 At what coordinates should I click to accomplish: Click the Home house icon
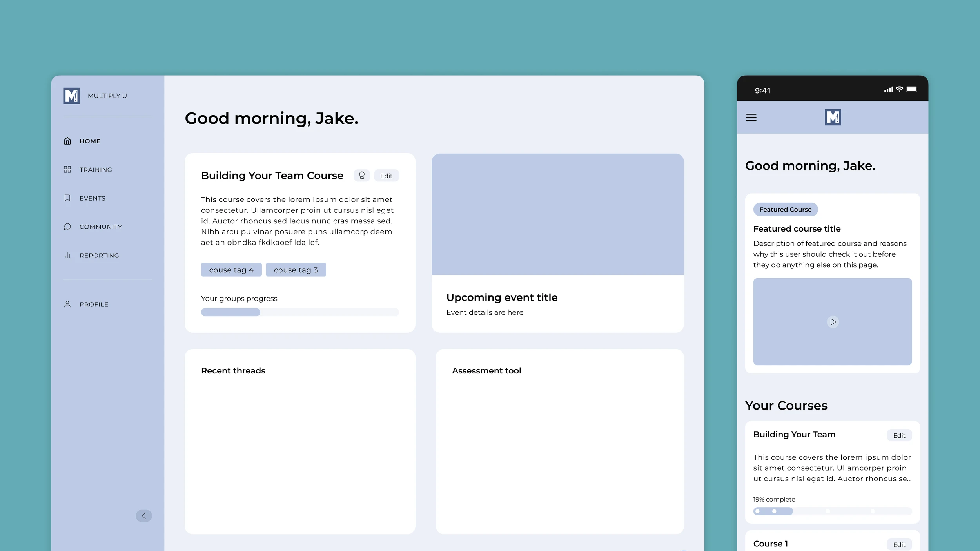click(67, 141)
